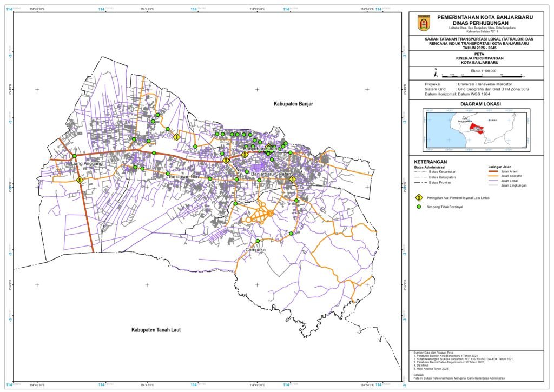Click the green circle Simpang Tidak Bersinyal legend symbol
This screenshot has height=392, width=554.
tap(419, 207)
